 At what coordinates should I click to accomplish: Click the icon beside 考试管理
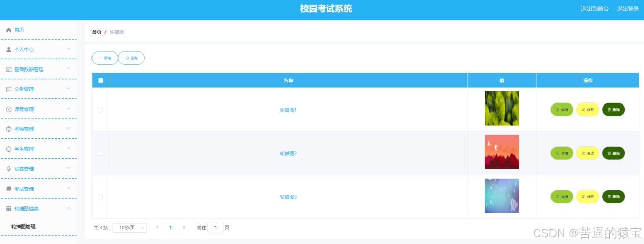tap(8, 189)
